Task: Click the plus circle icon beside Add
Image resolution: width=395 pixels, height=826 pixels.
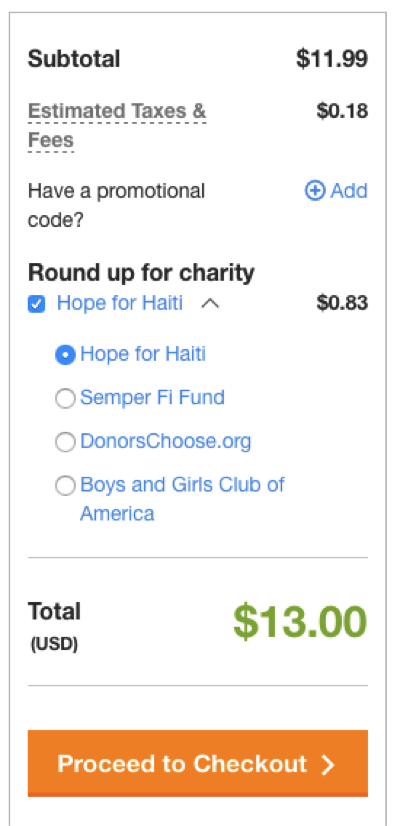Action: pyautogui.click(x=315, y=191)
